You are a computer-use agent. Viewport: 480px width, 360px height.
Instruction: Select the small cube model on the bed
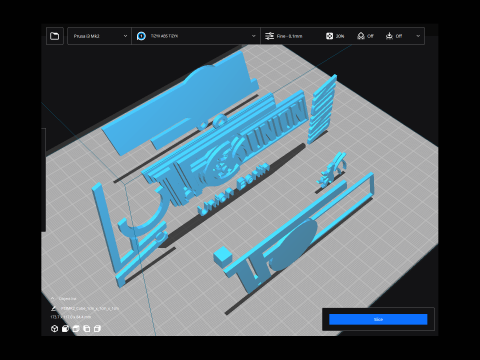(222, 257)
